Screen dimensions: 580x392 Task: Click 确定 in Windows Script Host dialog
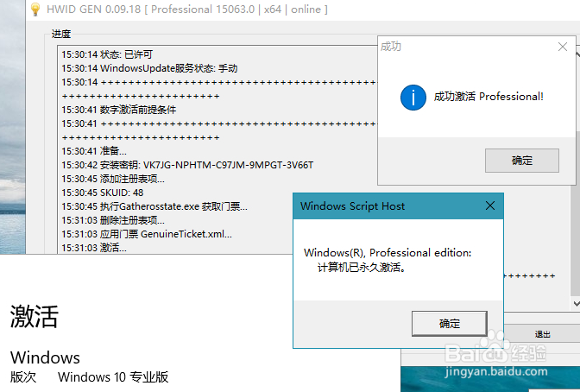click(x=450, y=324)
